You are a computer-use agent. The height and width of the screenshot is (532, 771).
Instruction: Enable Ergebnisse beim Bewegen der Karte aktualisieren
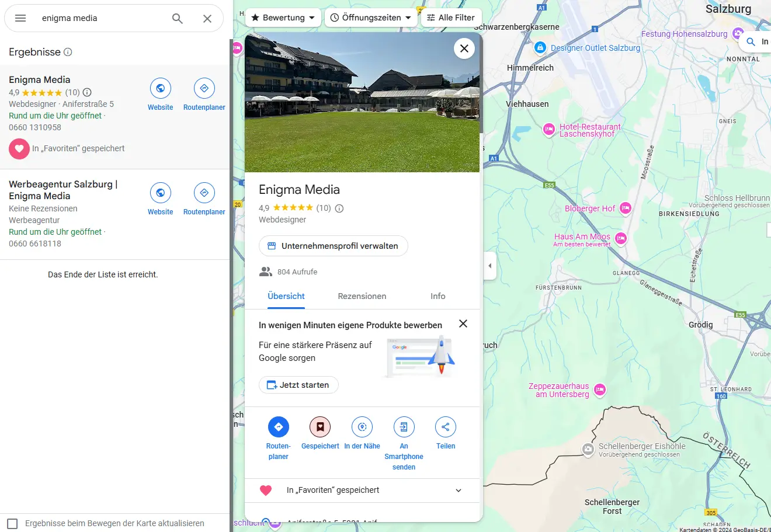coord(13,524)
